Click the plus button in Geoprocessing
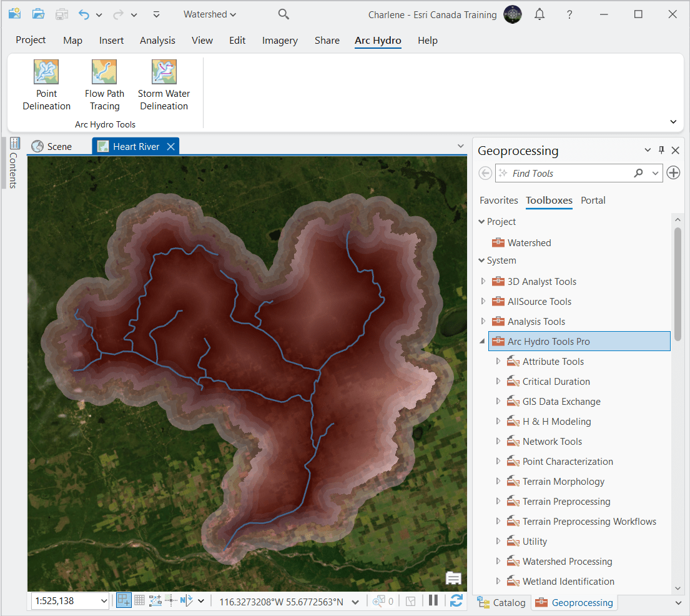 click(673, 172)
